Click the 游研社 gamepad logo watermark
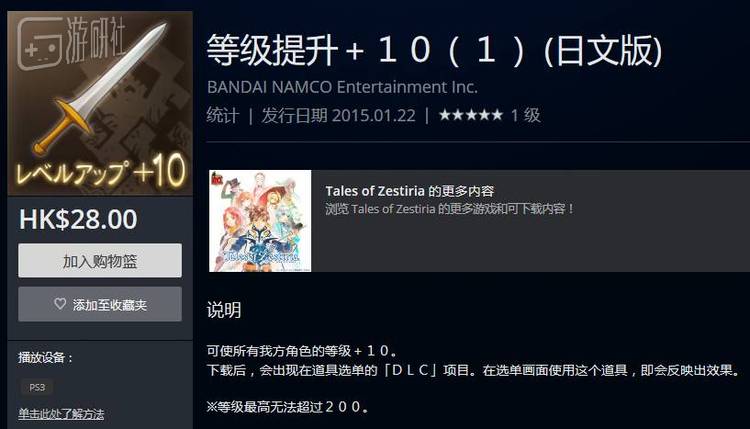 pos(72,43)
